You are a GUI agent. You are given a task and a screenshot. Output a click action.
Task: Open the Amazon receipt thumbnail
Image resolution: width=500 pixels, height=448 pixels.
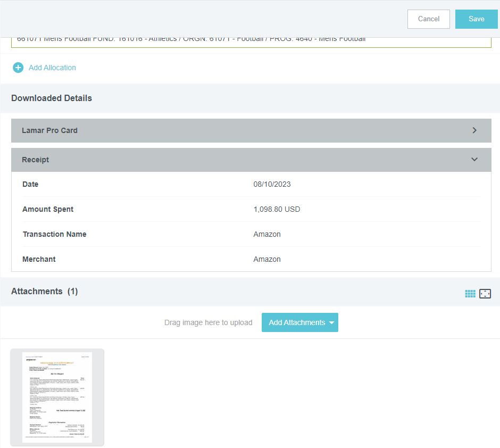tap(57, 397)
